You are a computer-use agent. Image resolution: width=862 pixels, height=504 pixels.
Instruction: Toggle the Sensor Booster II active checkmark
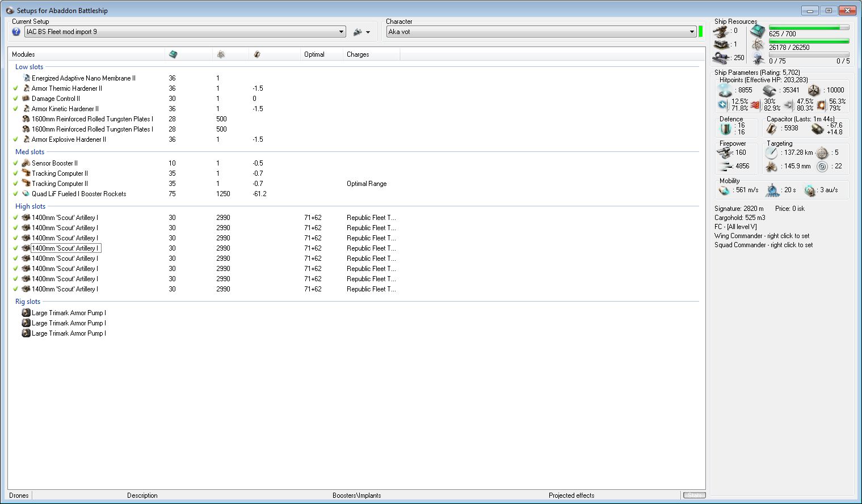16,163
